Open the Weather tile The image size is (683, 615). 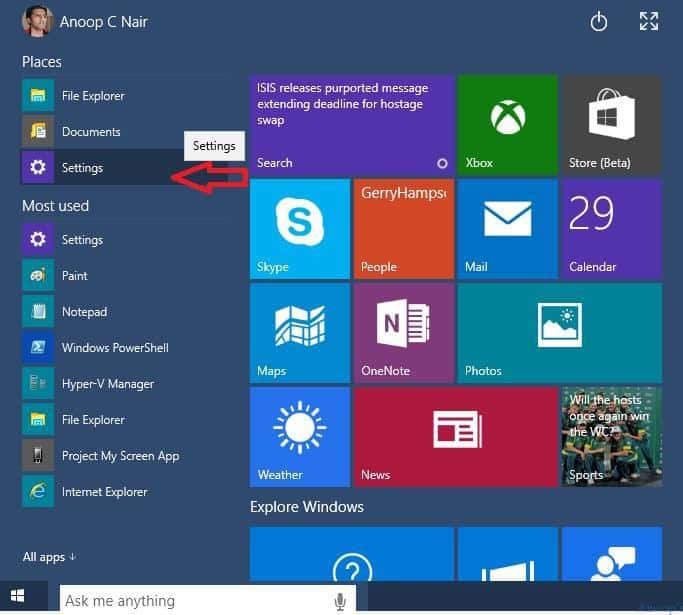[300, 437]
